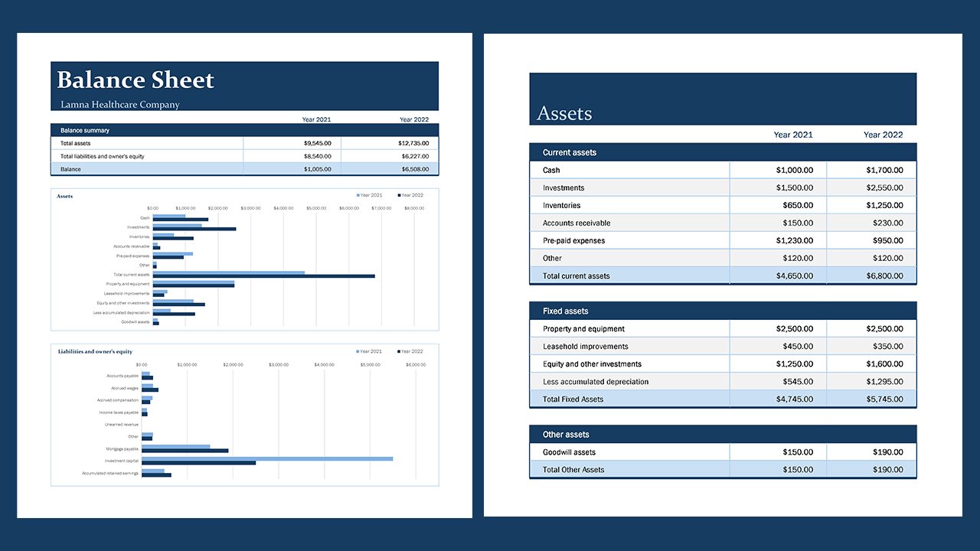The width and height of the screenshot is (980, 551).
Task: Click the Balance Sheet title
Action: click(135, 80)
